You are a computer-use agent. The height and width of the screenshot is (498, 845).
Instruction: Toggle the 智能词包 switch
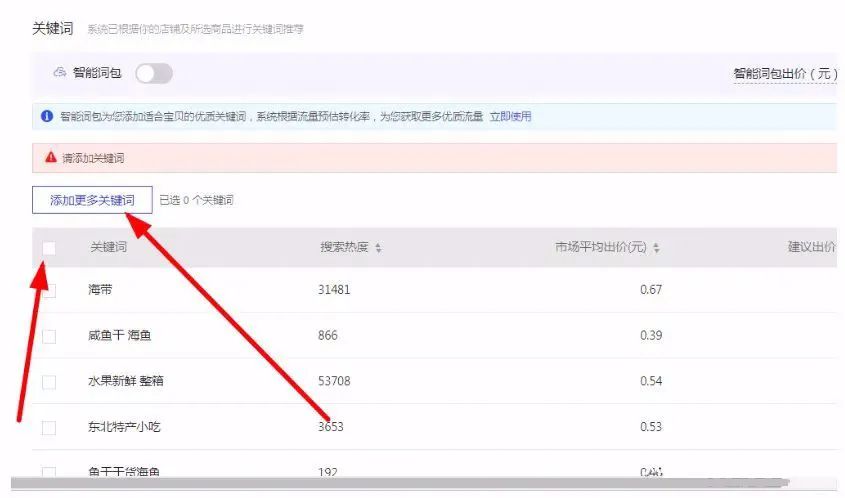pyautogui.click(x=154, y=73)
